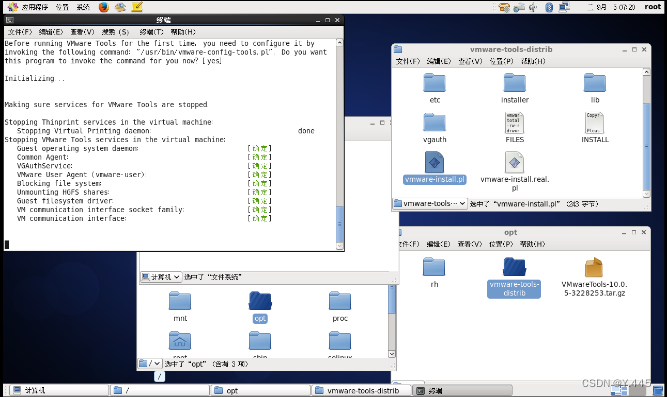The image size is (667, 397).
Task: Click the terminal vertical scrollbar
Action: tap(339, 144)
